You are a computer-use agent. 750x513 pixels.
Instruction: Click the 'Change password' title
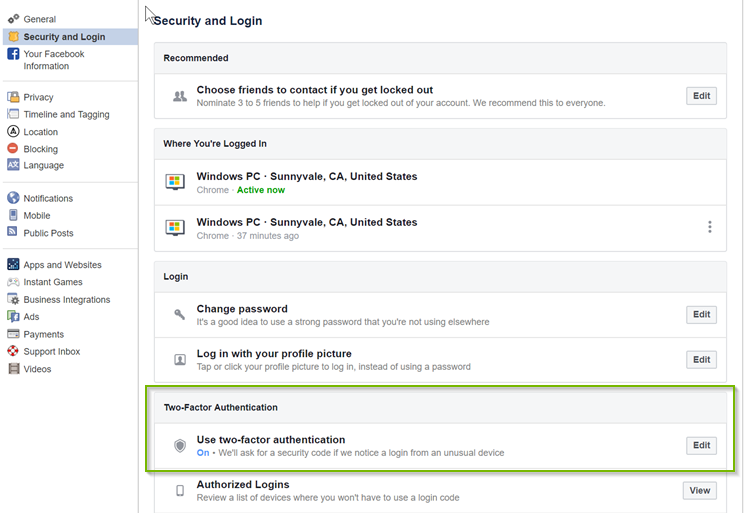242,308
